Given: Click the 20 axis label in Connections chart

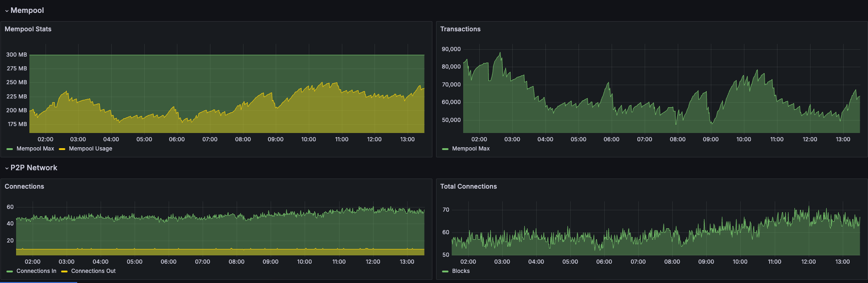Looking at the screenshot, I should [x=10, y=241].
